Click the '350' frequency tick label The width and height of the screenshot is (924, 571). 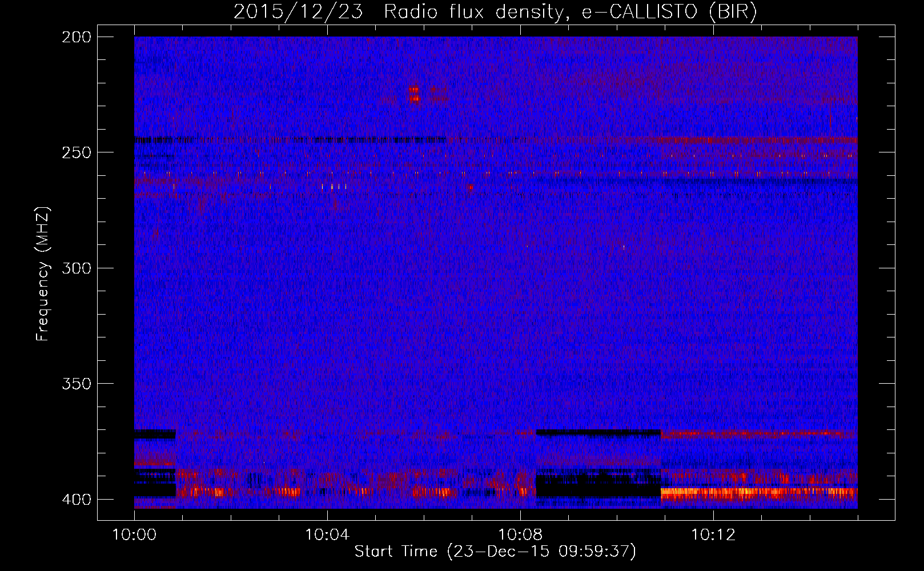click(77, 384)
